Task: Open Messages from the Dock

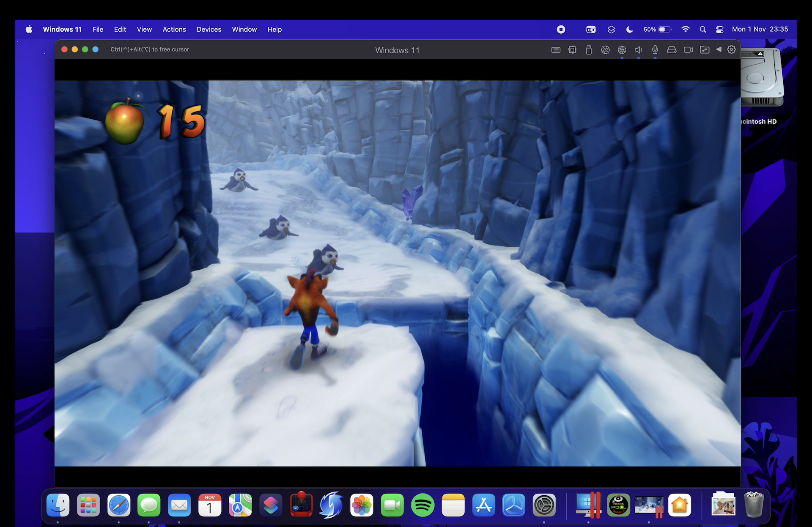Action: (x=149, y=505)
